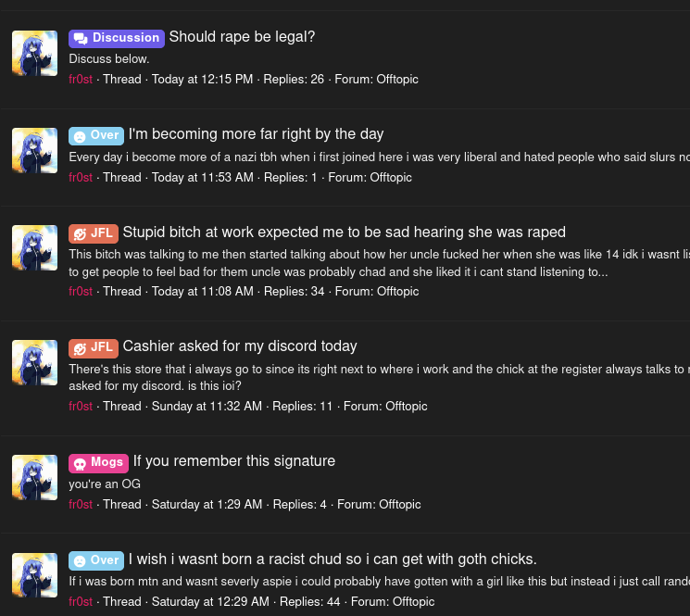Select the avatar on the 11:08 AM thread
This screenshot has width=690, height=616.
click(x=34, y=247)
